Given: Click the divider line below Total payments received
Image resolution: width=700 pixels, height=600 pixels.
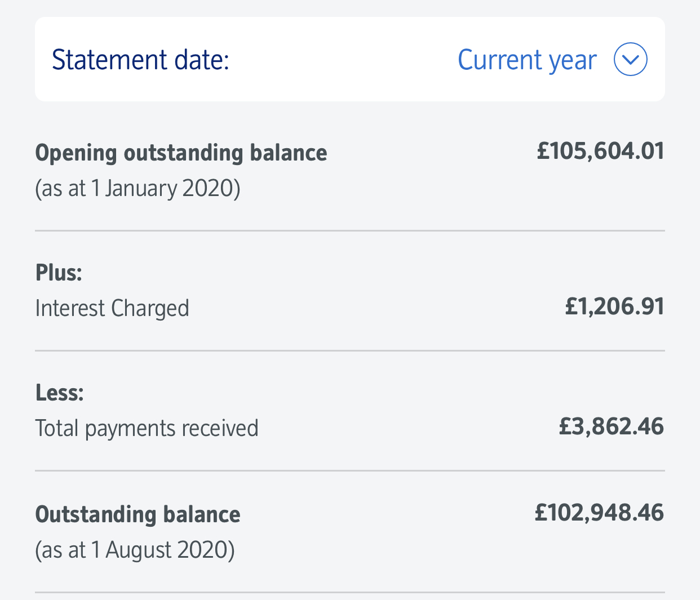Looking at the screenshot, I should click(x=349, y=470).
